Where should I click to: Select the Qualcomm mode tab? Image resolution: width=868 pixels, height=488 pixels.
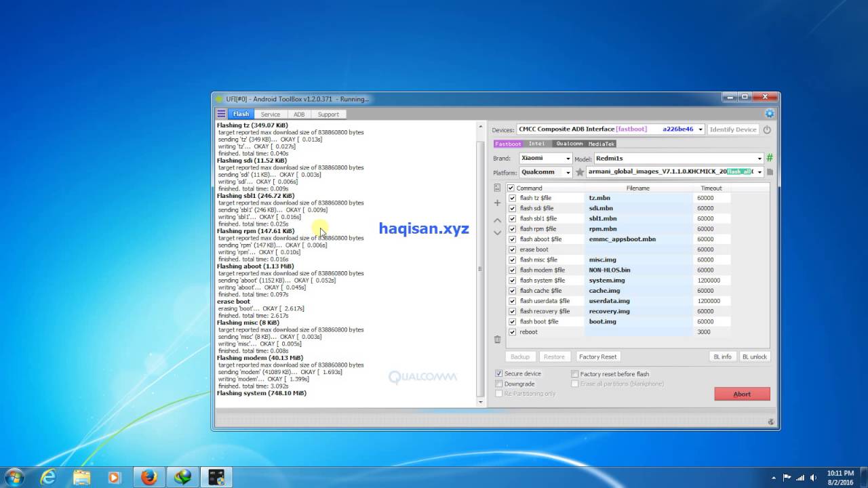point(569,144)
